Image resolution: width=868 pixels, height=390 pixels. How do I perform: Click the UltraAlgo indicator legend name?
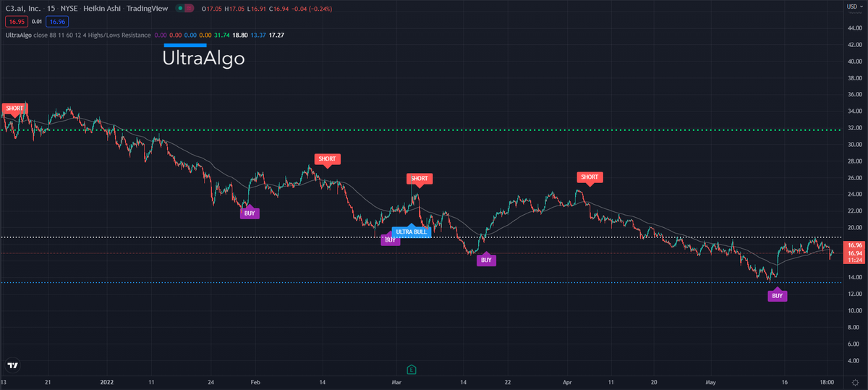[20, 35]
